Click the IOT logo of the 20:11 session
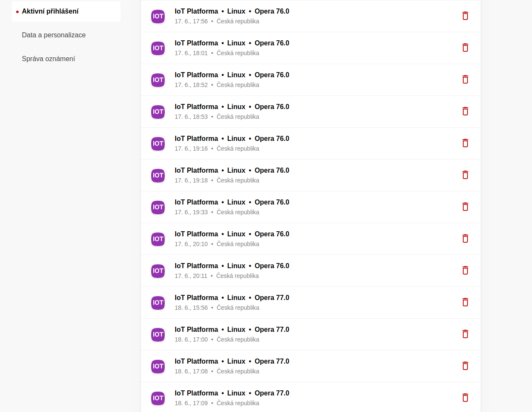 point(158,271)
